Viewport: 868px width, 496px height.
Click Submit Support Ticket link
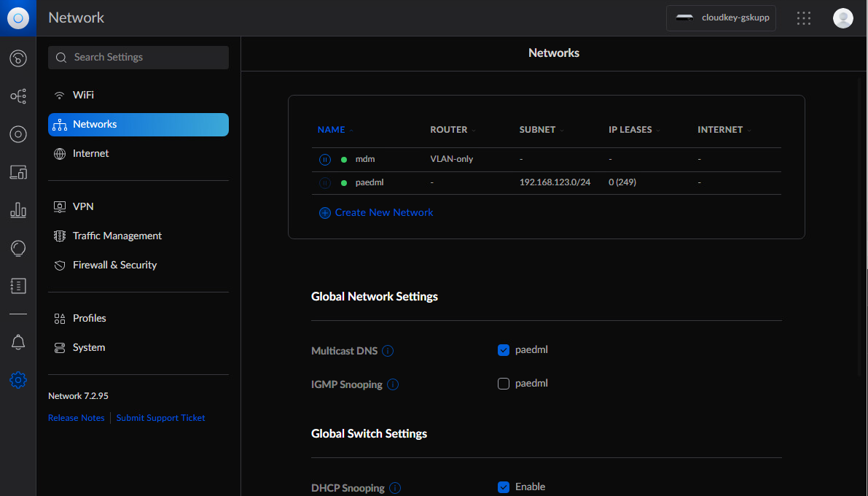pyautogui.click(x=160, y=418)
